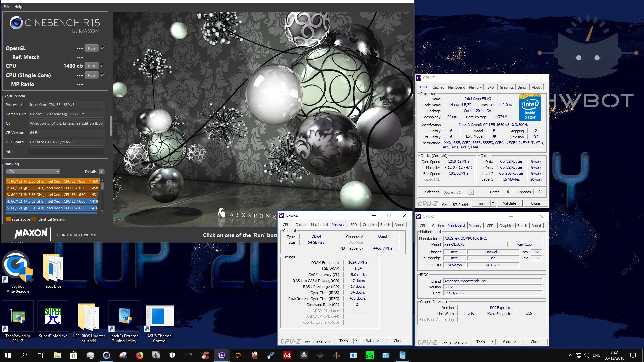
Task: Switch to About tab in CPU-Z Memory window
Action: [399, 225]
